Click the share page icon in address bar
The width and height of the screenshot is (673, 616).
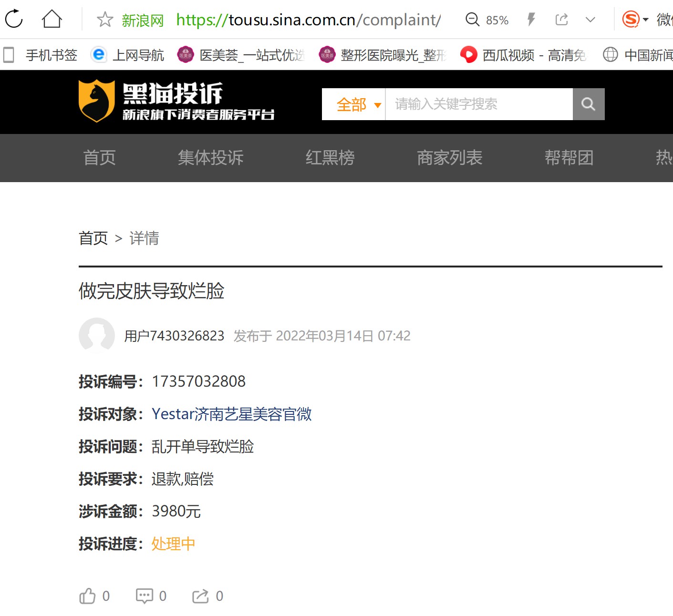coord(561,20)
